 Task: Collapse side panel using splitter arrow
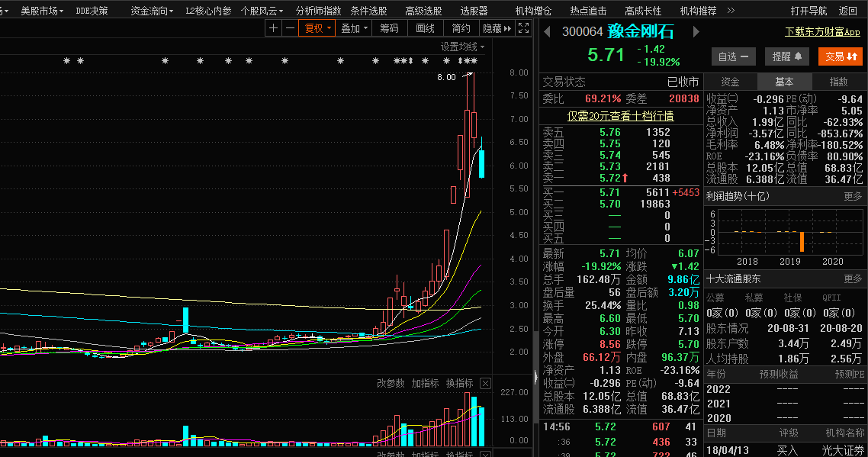point(535,377)
